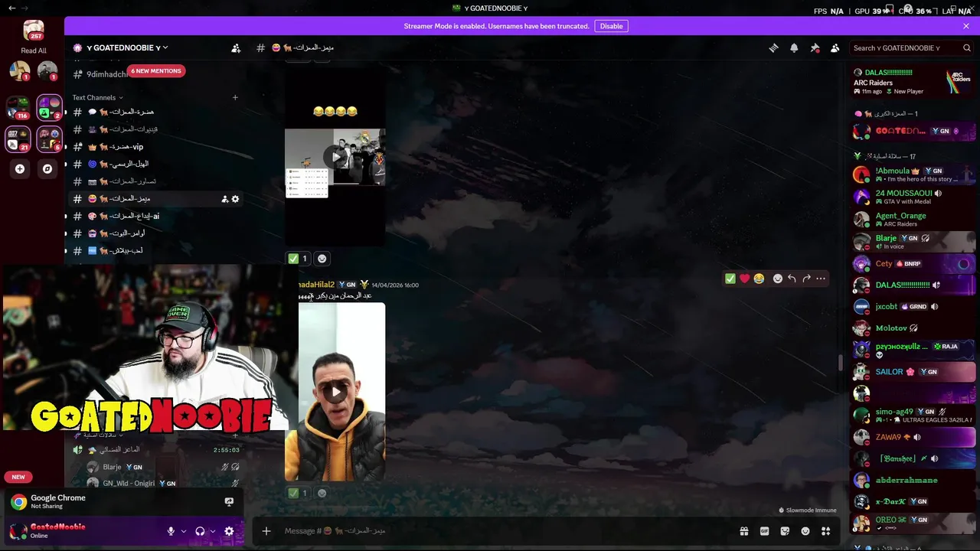Create channel plus next to Text Channels
The width and height of the screenshot is (980, 551).
coord(235,97)
